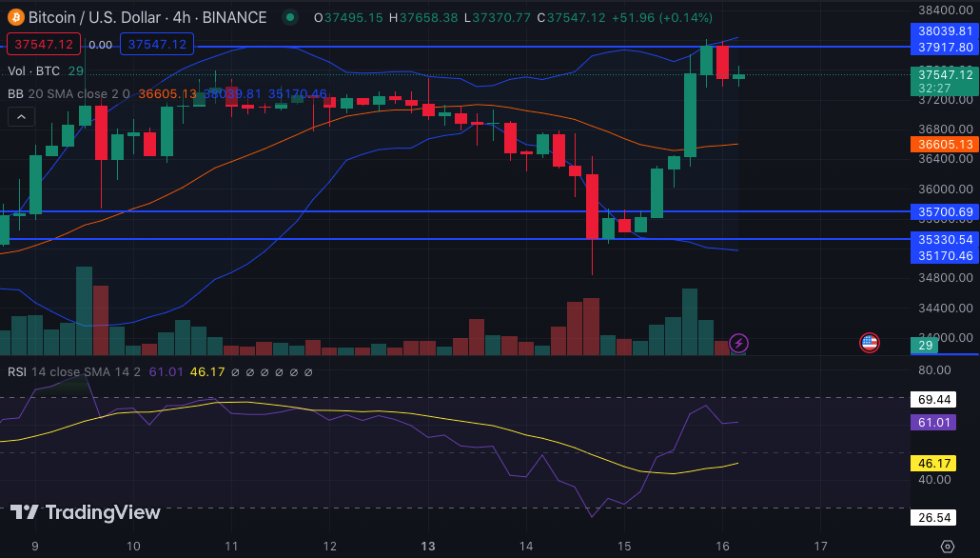Click the red sell price 37547.12 button
The image size is (980, 558).
tap(44, 45)
